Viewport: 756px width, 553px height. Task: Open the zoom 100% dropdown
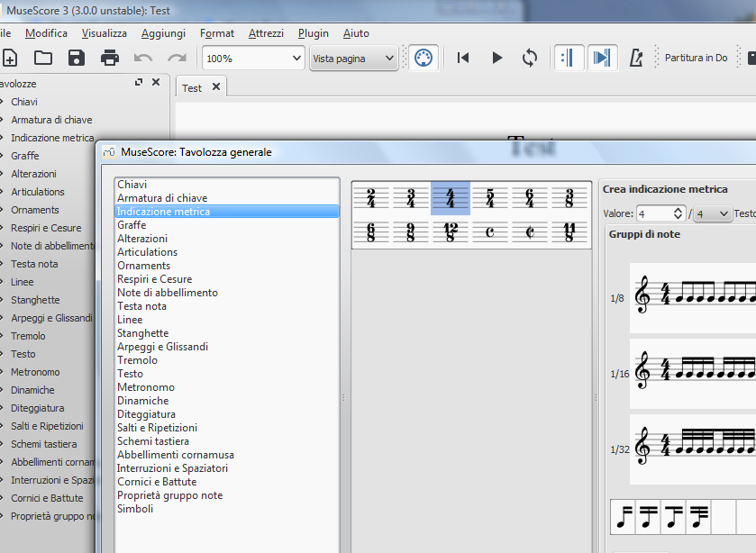[253, 59]
